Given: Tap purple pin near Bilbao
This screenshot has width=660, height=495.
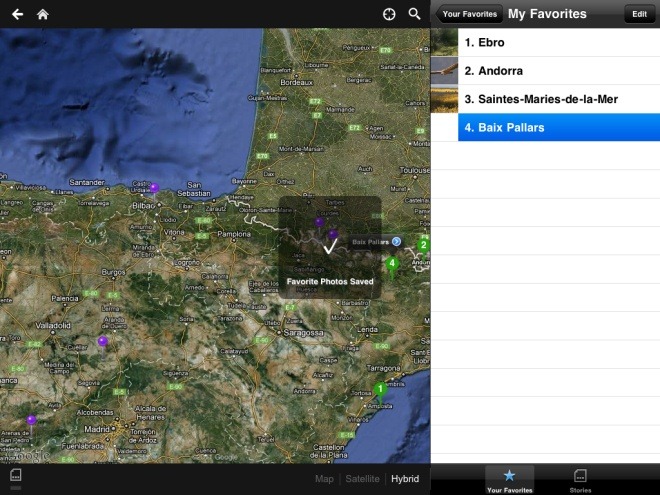Looking at the screenshot, I should [x=154, y=189].
